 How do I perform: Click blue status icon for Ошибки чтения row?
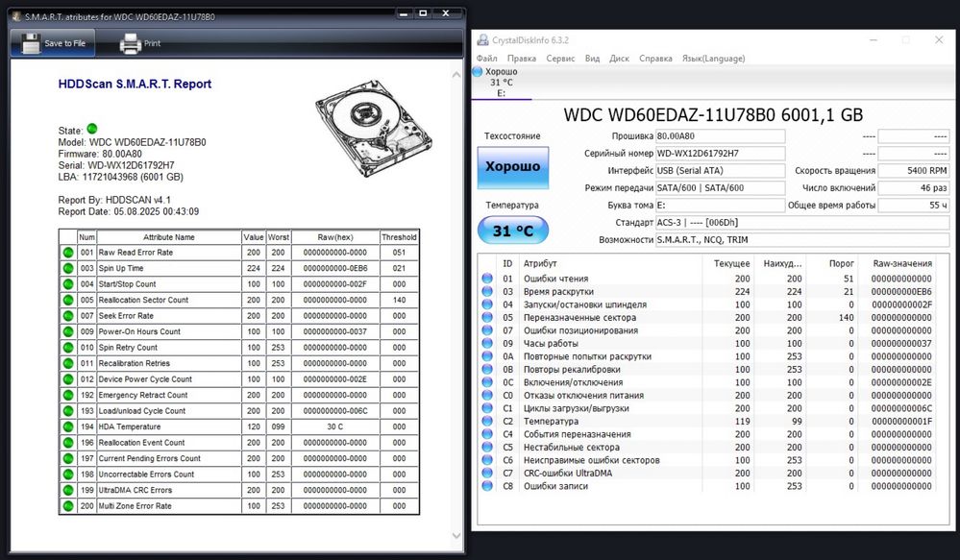pos(487,279)
